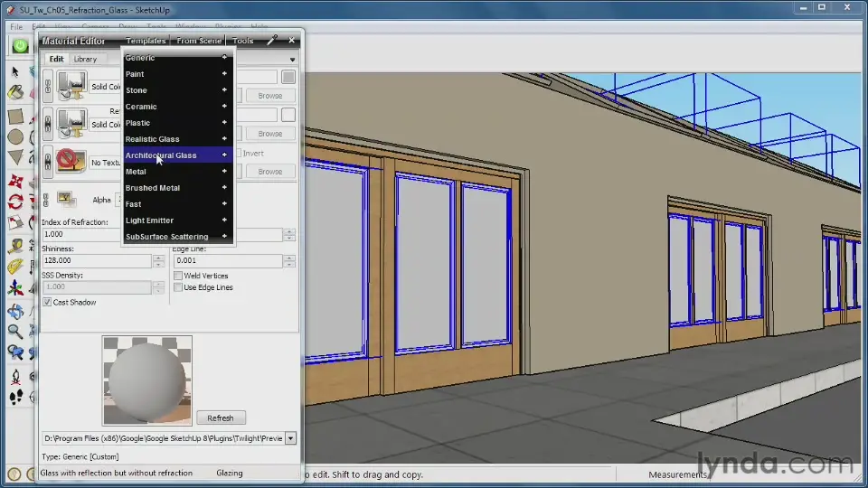The height and width of the screenshot is (488, 868).
Task: Click Browse in the second texture row
Action: pyautogui.click(x=270, y=134)
